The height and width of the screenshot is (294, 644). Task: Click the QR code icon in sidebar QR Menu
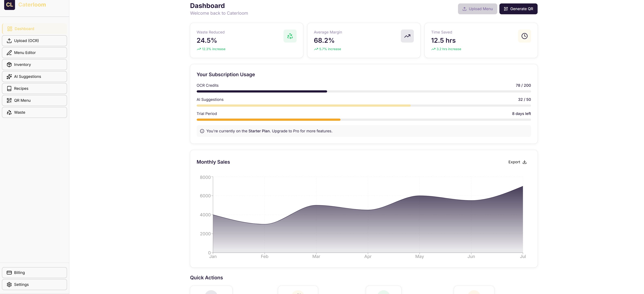coord(9,100)
